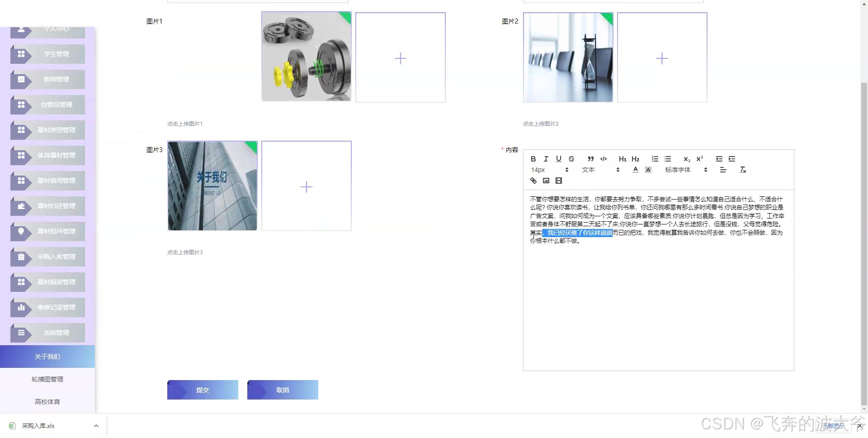Open 教师管理 in the sidebar
Screen dimensions: 868x438
point(47,79)
